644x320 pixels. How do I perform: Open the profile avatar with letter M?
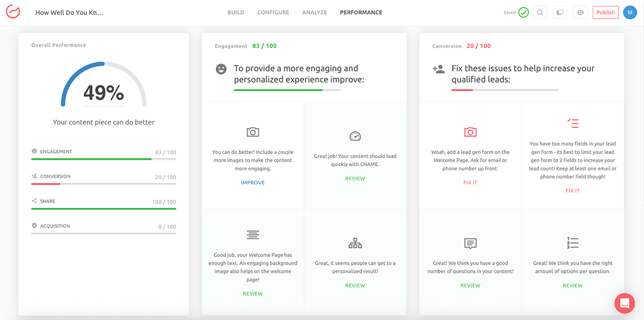[x=630, y=12]
